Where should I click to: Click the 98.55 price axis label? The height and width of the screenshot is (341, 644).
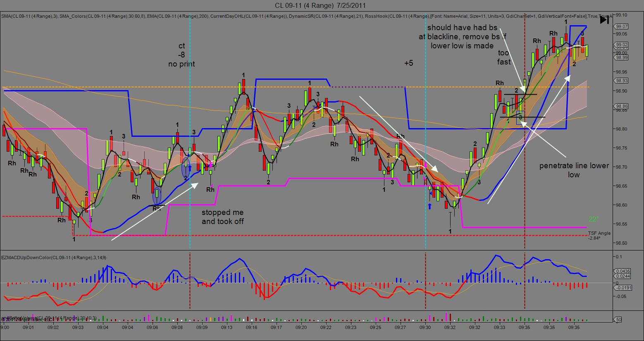pos(622,224)
